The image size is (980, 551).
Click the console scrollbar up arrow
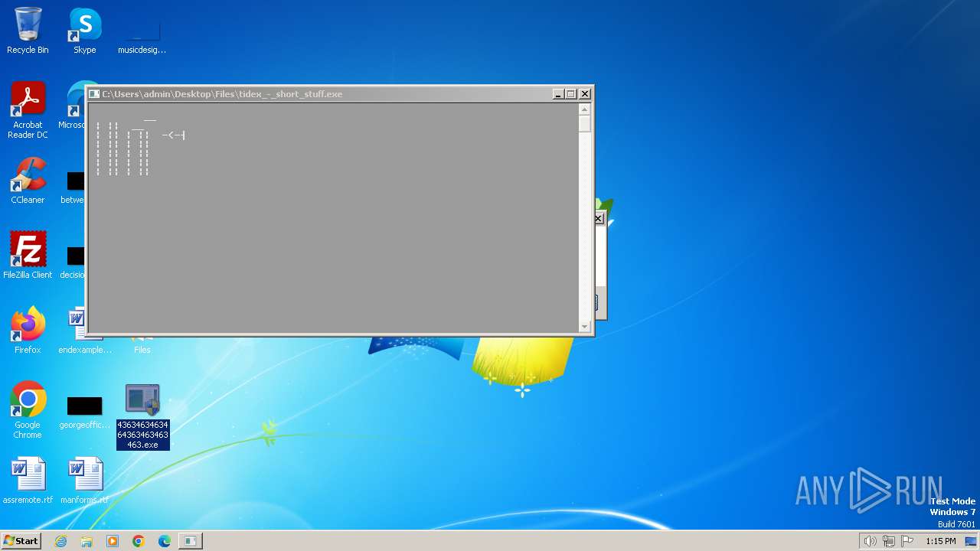tap(585, 109)
